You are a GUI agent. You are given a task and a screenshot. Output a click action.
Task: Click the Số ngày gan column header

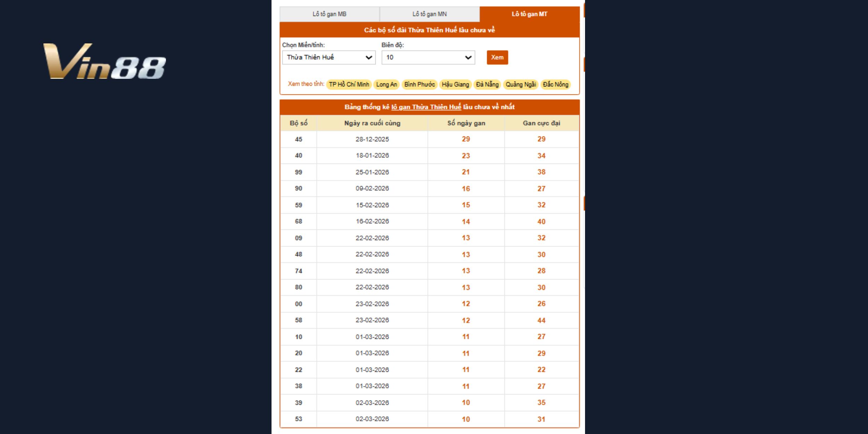pyautogui.click(x=466, y=123)
